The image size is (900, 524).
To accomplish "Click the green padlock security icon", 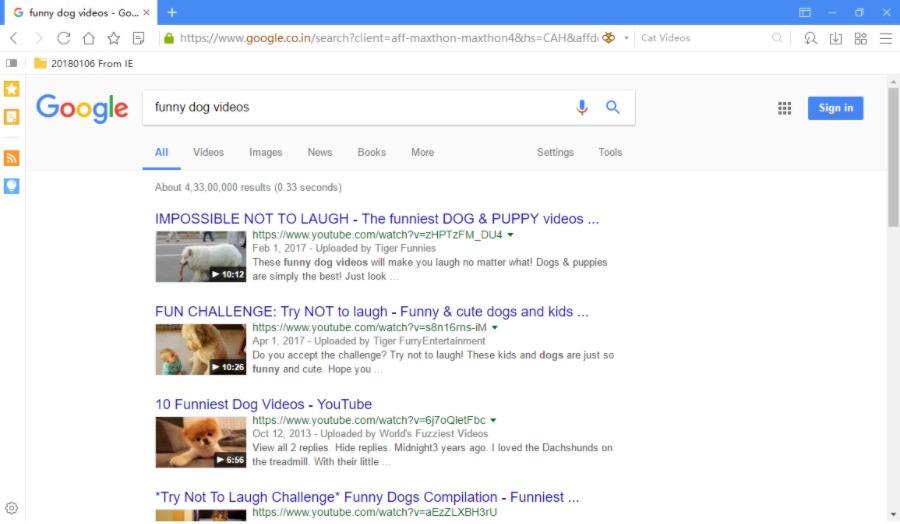I will [169, 38].
